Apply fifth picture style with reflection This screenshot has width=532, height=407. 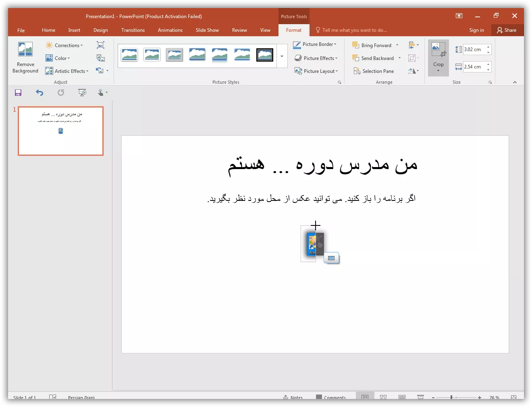220,55
